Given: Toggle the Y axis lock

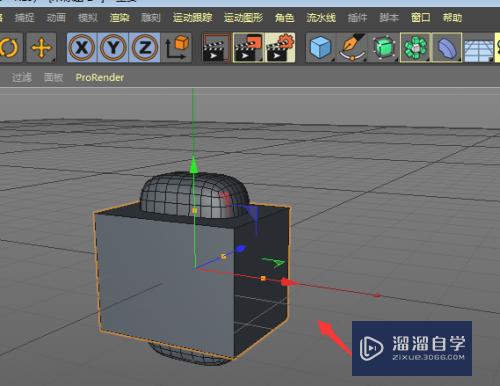Looking at the screenshot, I should [x=113, y=48].
